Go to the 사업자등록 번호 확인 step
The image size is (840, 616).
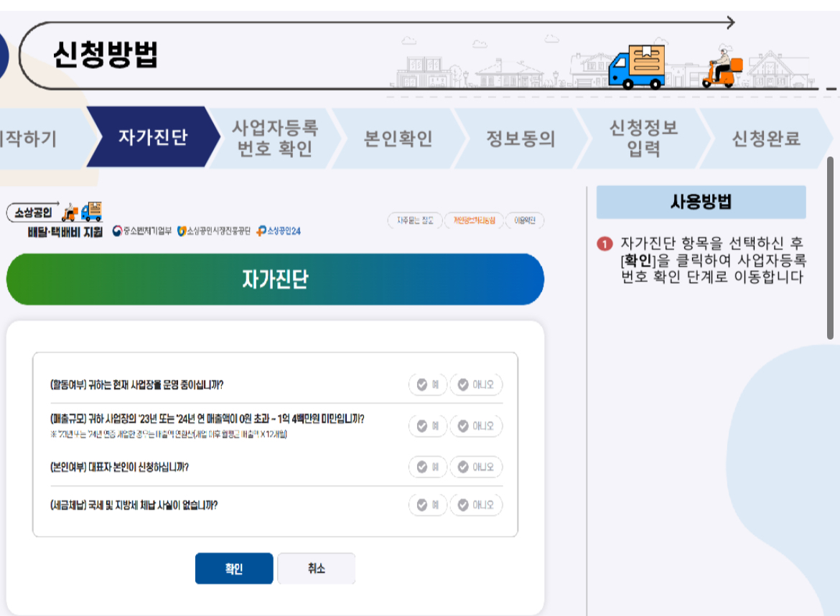(x=275, y=138)
